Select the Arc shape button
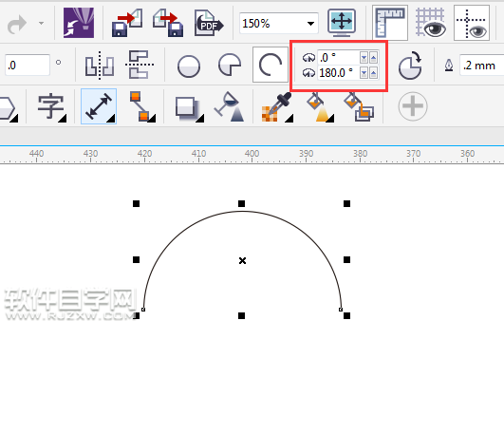 (x=271, y=65)
